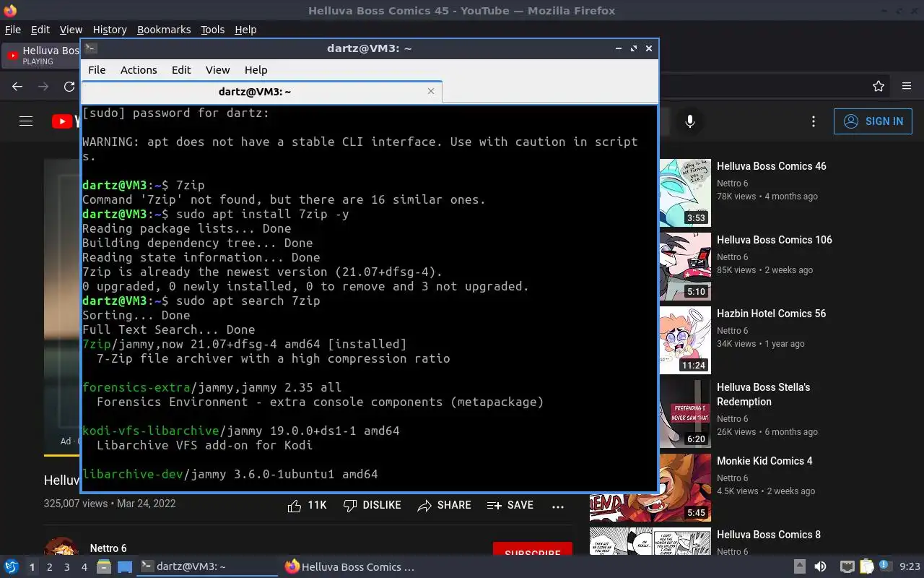Open Firefox Edit menu

(40, 30)
